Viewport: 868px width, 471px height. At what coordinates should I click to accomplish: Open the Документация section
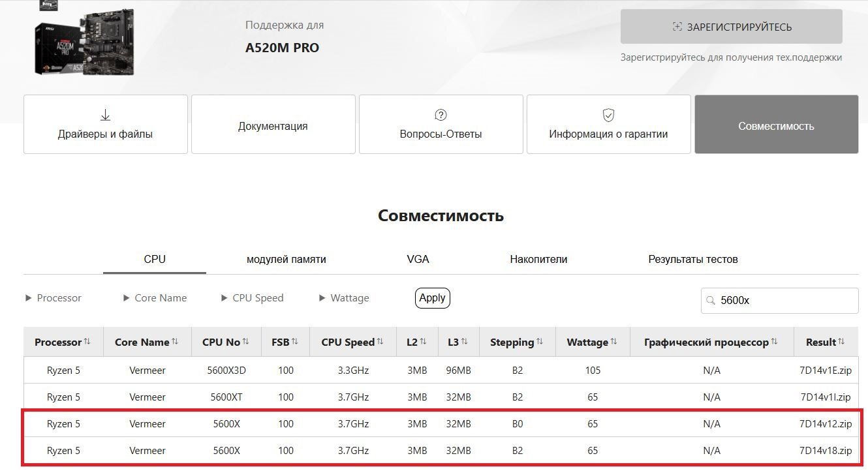pos(273,125)
